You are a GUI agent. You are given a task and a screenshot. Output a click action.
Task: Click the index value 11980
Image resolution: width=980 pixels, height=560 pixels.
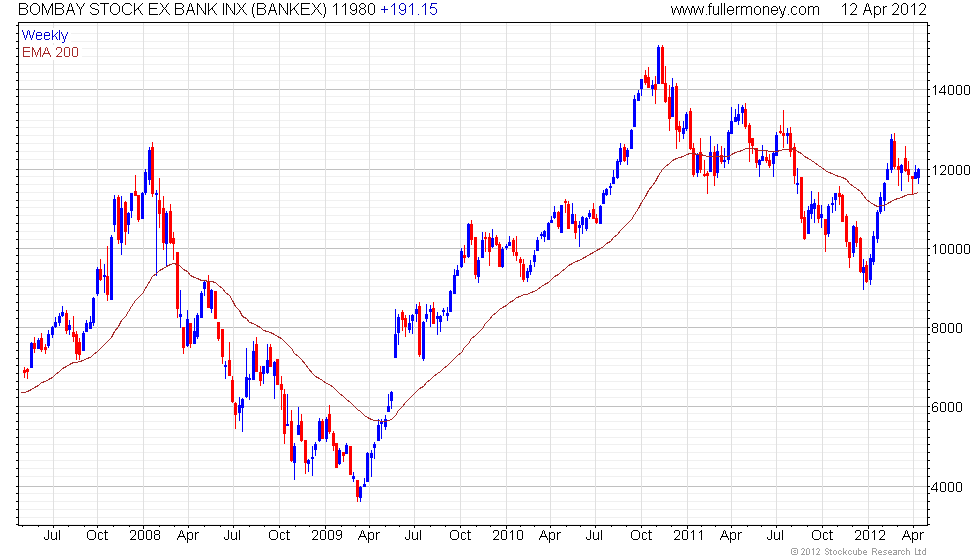(353, 9)
